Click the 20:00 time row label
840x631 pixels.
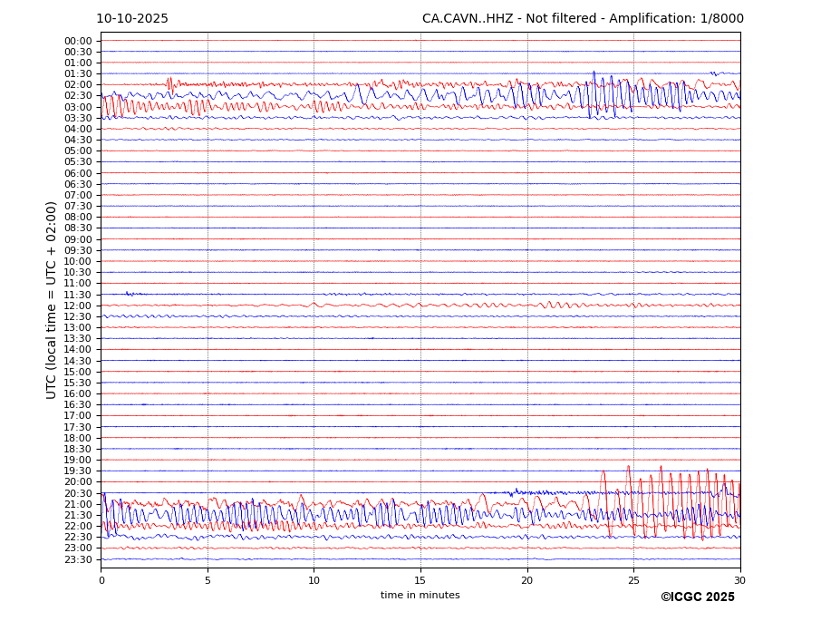tap(78, 482)
